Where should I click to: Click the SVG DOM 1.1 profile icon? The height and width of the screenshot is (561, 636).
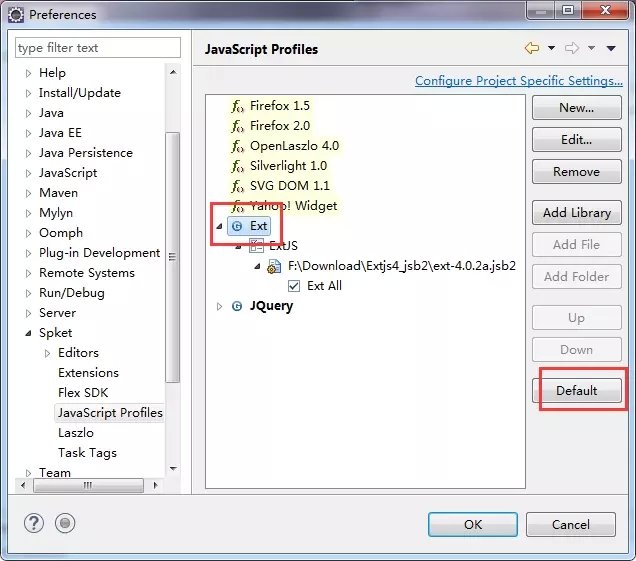(x=237, y=186)
